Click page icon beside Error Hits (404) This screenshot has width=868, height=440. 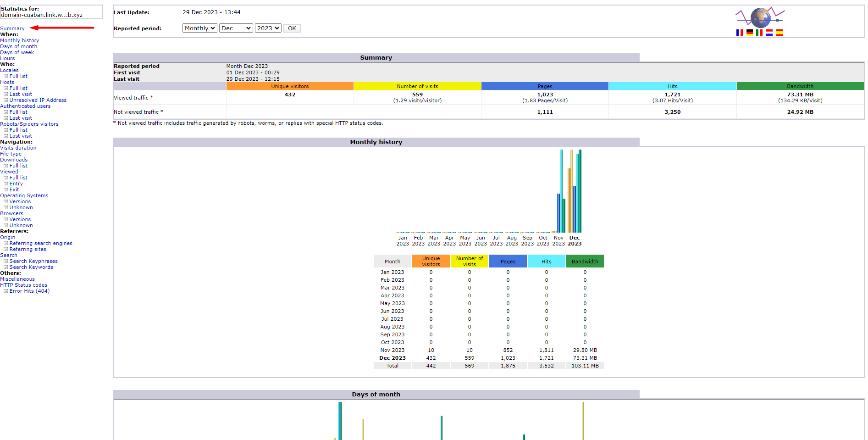click(x=6, y=291)
